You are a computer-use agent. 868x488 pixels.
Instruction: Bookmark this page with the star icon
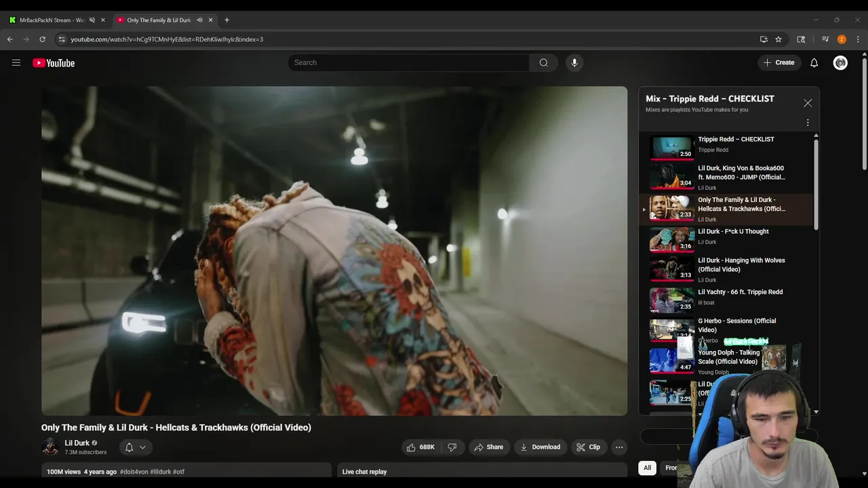coord(778,39)
